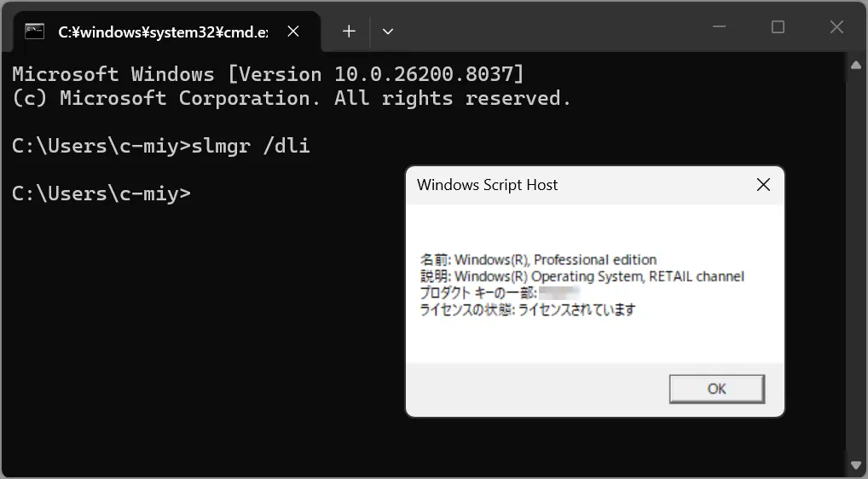This screenshot has height=479, width=868.
Task: Expand the new tab profile dropdown
Action: point(388,32)
